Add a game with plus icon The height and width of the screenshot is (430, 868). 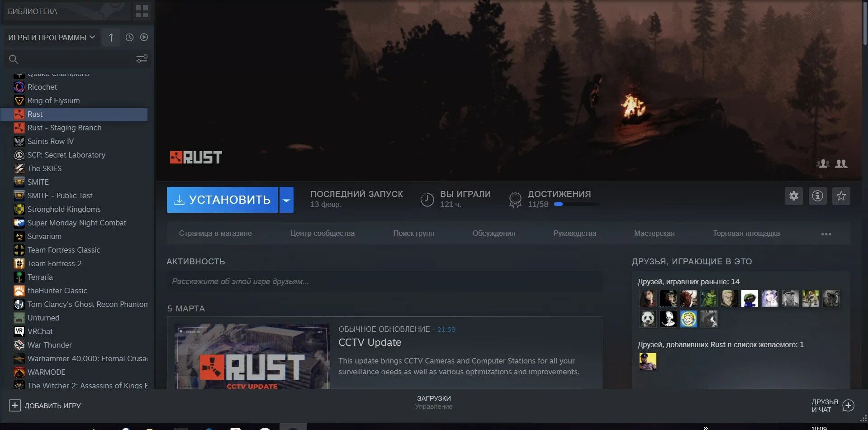pos(15,406)
